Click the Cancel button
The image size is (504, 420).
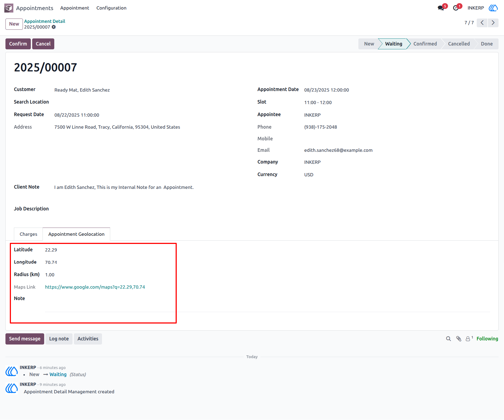tap(43, 44)
